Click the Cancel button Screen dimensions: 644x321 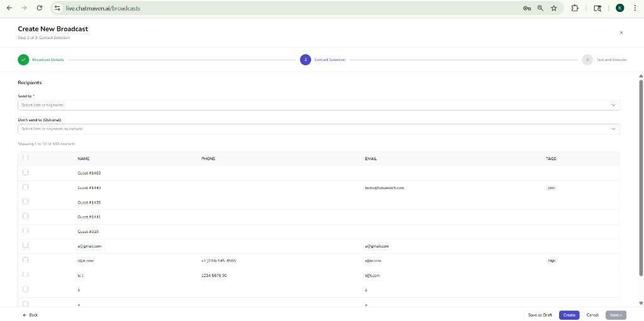tap(592, 315)
